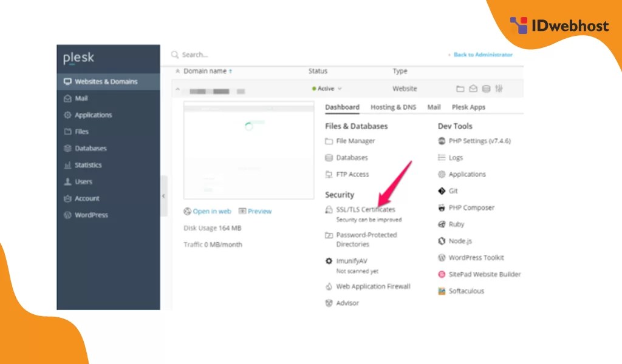Image resolution: width=622 pixels, height=364 pixels.
Task: Click the Type column header
Action: [x=400, y=71]
